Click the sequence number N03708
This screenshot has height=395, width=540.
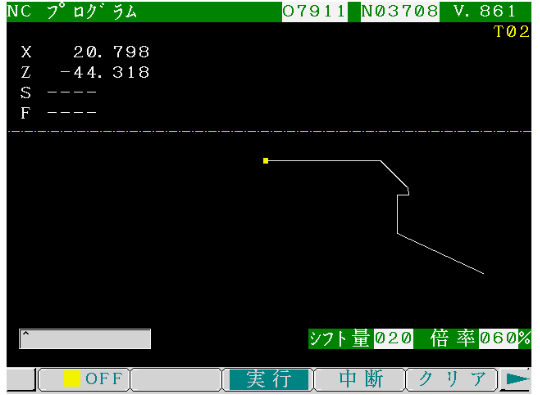pos(400,12)
